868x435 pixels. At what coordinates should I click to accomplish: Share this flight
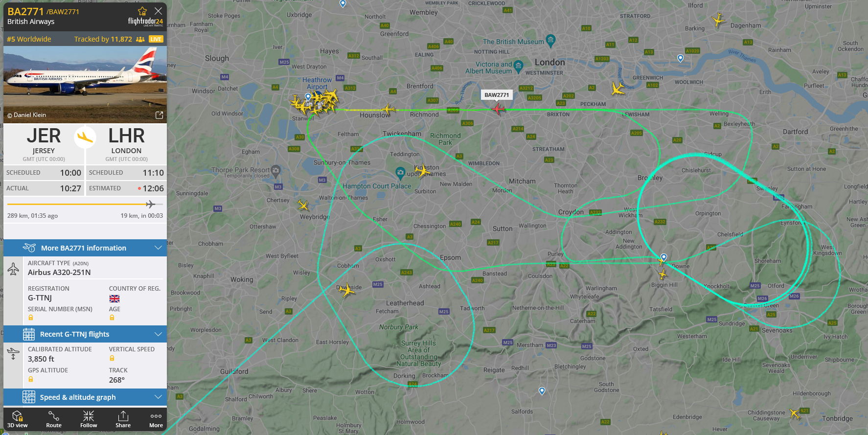[123, 419]
